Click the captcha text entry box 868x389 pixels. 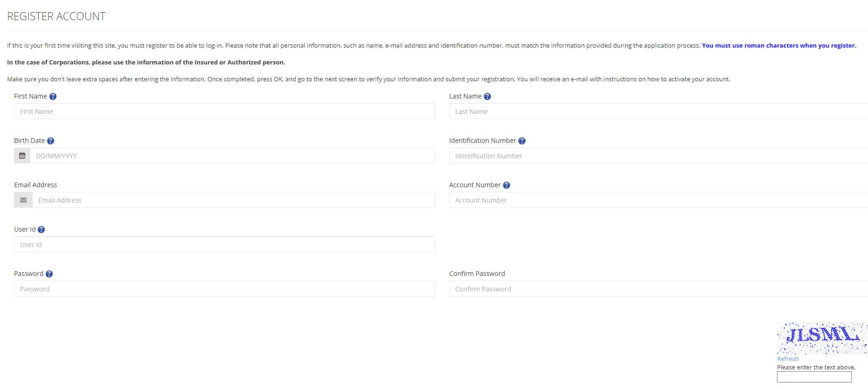pos(814,377)
